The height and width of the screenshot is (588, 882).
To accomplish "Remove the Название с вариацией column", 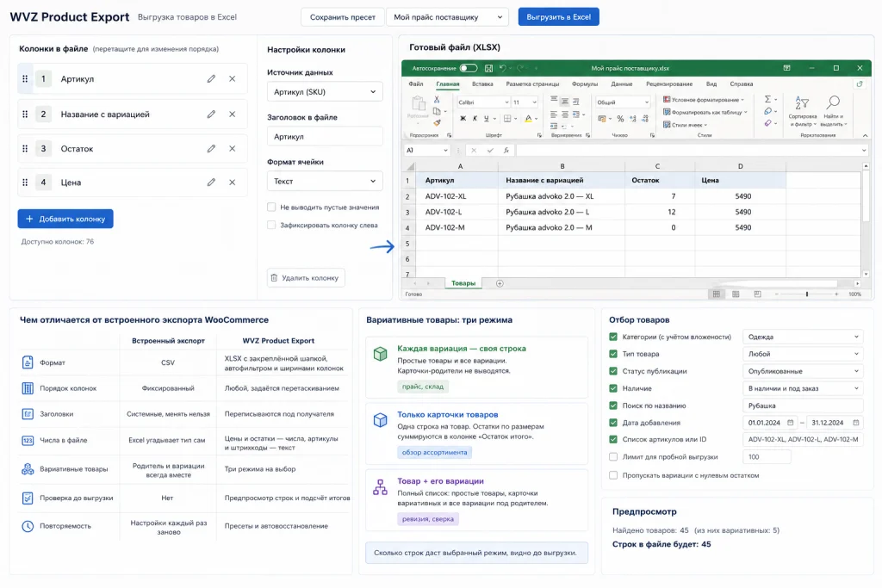I will [x=233, y=115].
